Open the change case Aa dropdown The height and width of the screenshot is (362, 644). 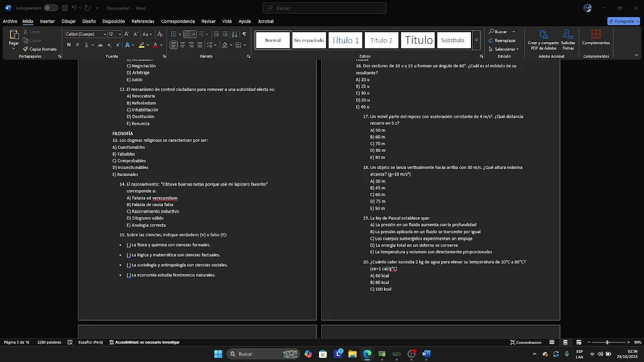pos(147,34)
